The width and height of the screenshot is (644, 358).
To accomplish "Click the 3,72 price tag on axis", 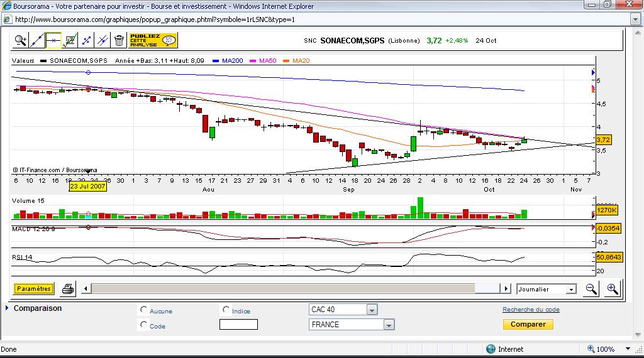I will [603, 140].
